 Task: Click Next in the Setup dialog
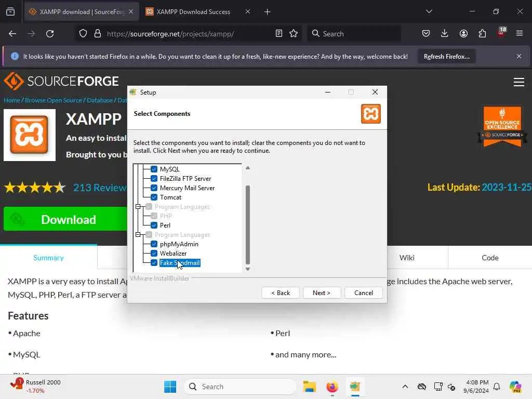coord(322,293)
